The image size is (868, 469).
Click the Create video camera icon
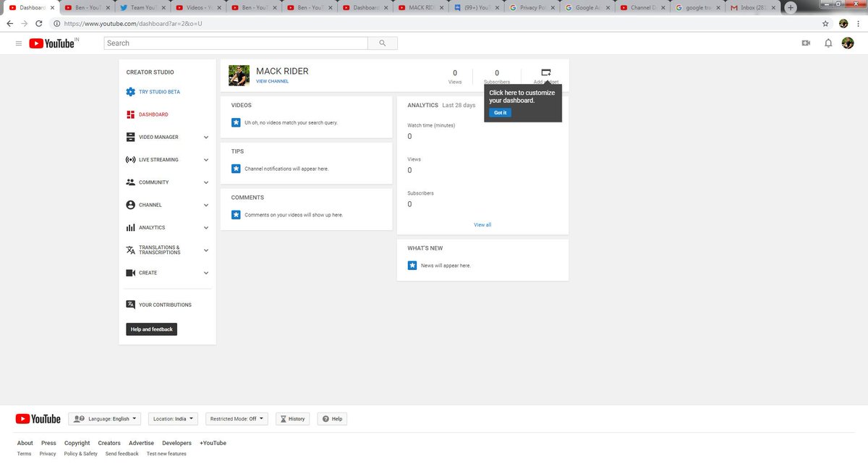click(x=130, y=273)
